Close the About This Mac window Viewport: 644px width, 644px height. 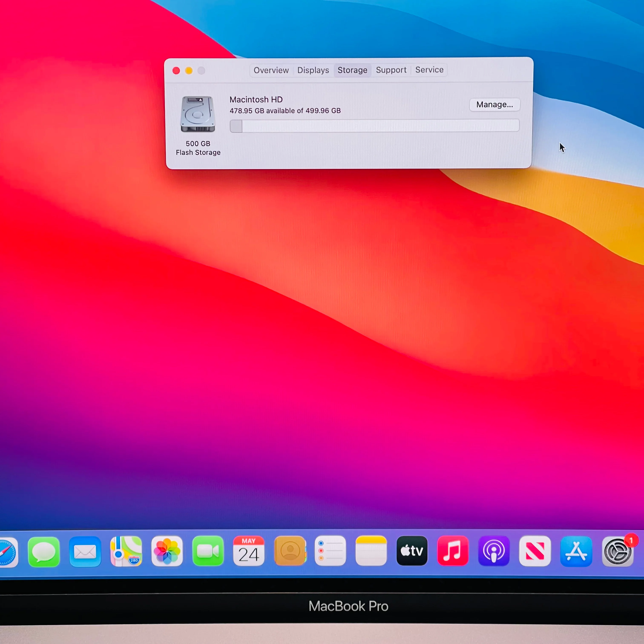(x=176, y=71)
